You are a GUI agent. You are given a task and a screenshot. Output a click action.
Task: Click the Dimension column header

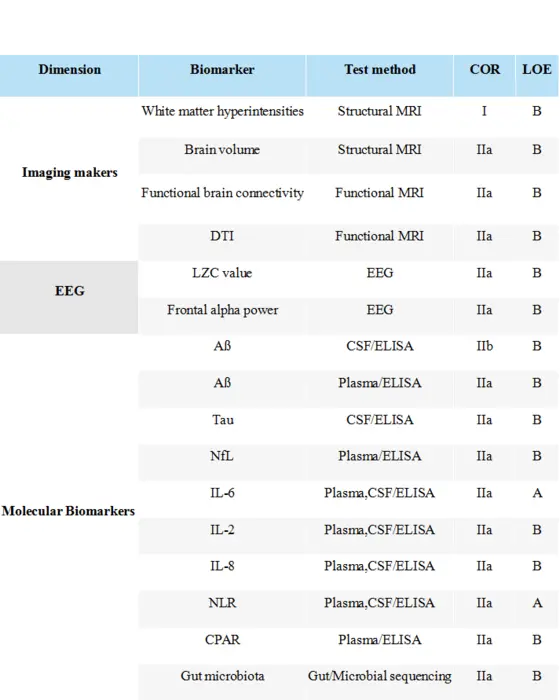(x=69, y=75)
